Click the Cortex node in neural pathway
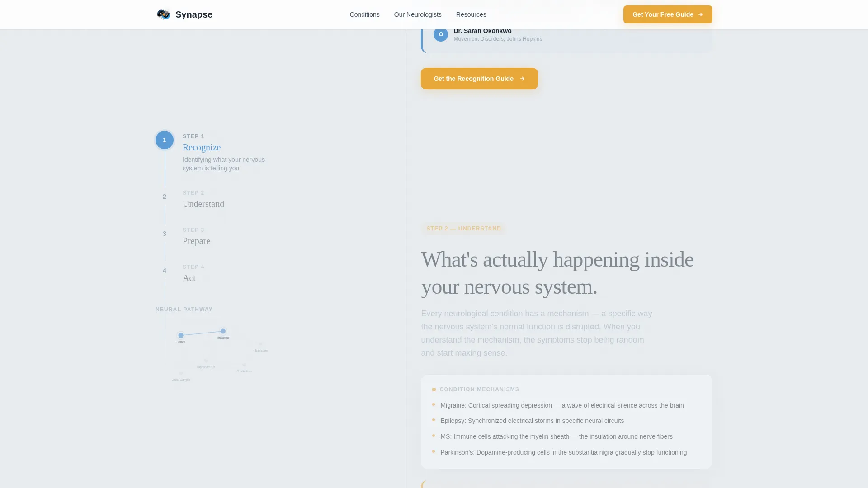Viewport: 868px width, 488px height. [x=181, y=335]
